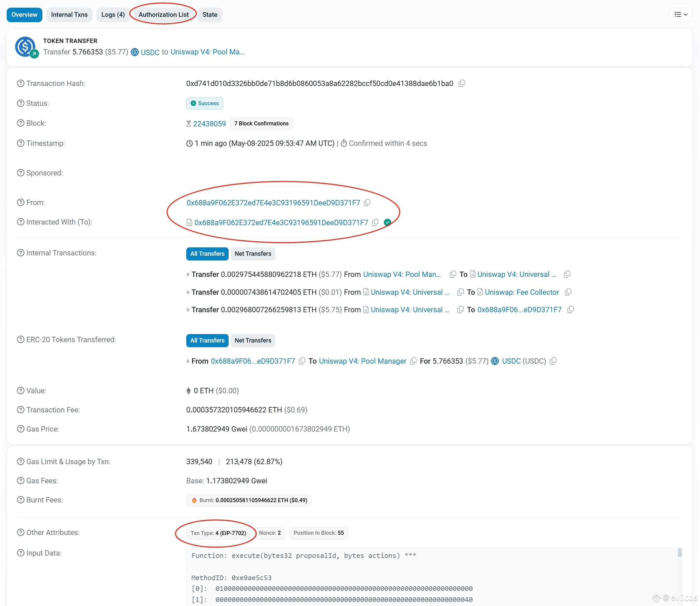Viewport: 700px width, 606px height.
Task: Copy Uniswap: Fee Collector address
Action: (x=569, y=292)
